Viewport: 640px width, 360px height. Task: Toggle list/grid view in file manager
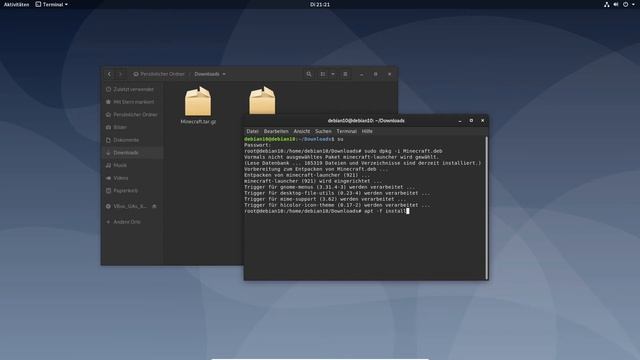coord(323,74)
